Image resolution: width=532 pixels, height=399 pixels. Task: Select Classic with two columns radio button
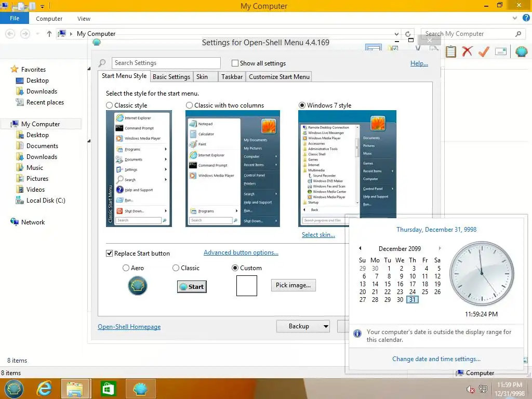point(189,105)
